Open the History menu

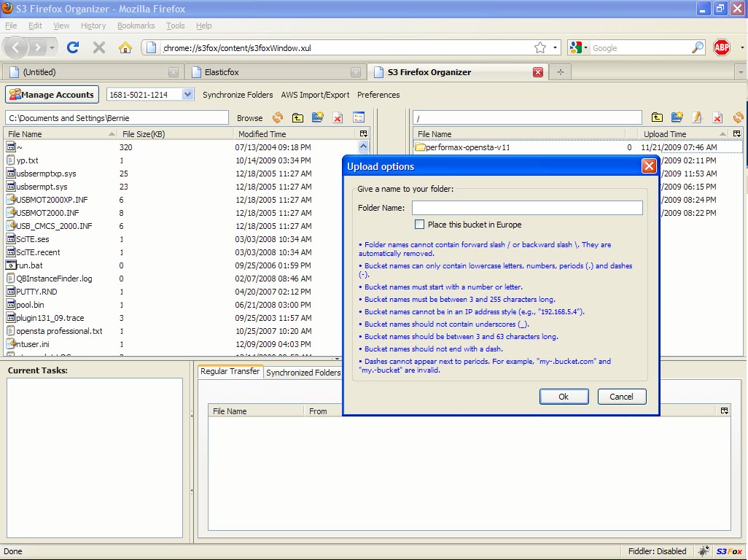coord(93,26)
